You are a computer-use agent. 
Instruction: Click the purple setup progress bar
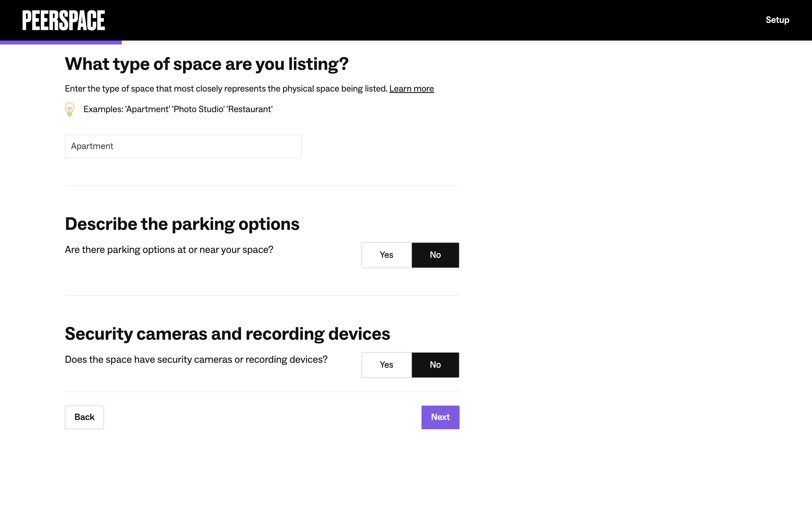(x=61, y=43)
